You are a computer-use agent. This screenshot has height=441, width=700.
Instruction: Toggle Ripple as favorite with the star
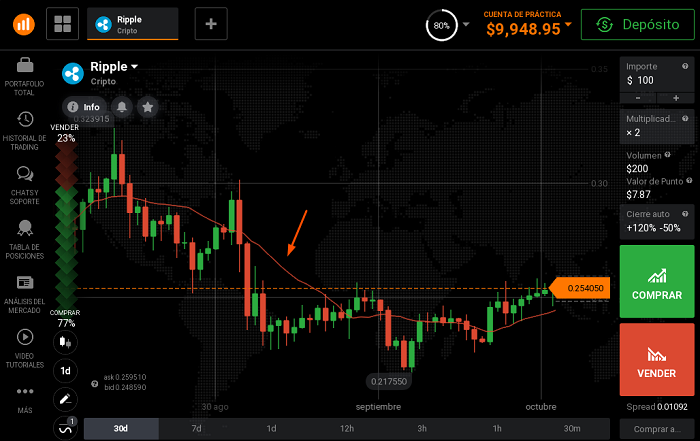[148, 107]
